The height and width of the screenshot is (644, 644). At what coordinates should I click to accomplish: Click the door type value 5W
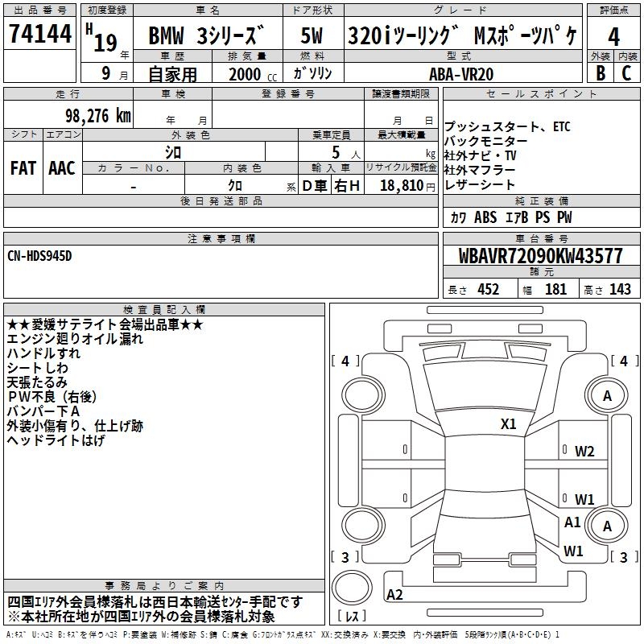click(x=312, y=35)
